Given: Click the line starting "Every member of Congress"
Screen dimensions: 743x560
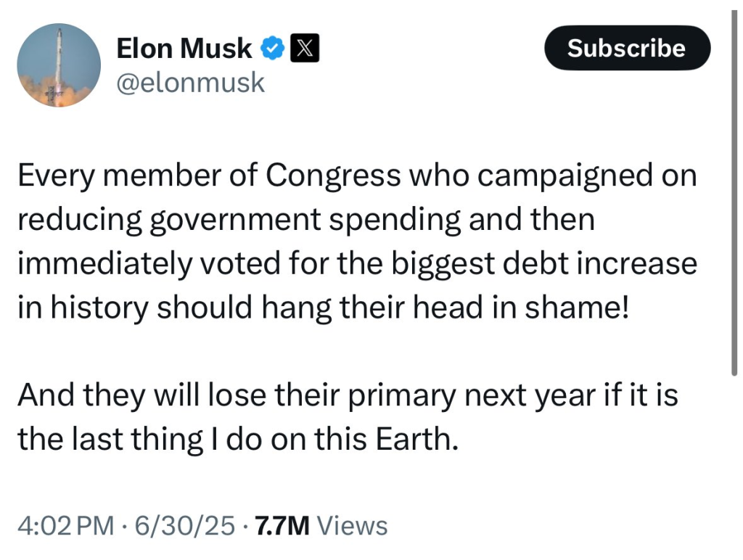Looking at the screenshot, I should (x=356, y=178).
